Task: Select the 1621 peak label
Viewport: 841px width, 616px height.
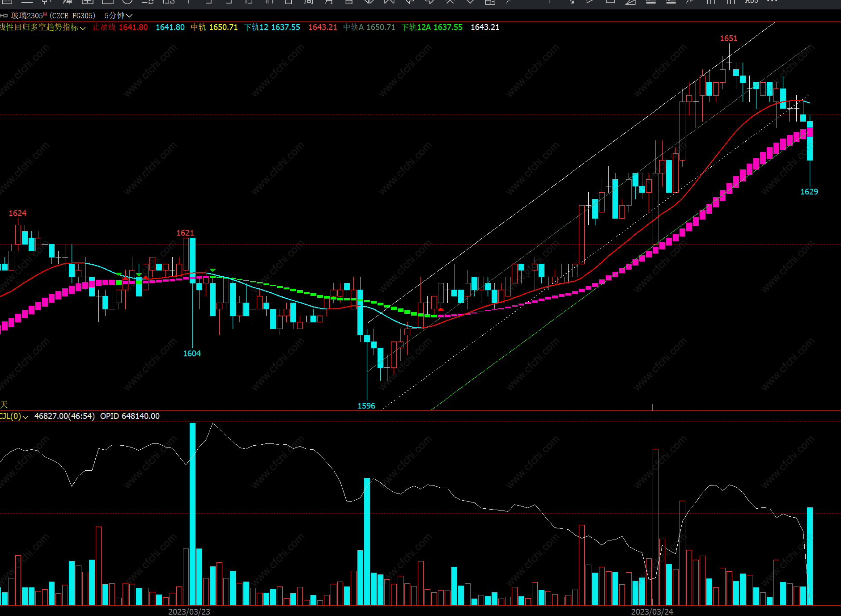Action: coord(185,233)
